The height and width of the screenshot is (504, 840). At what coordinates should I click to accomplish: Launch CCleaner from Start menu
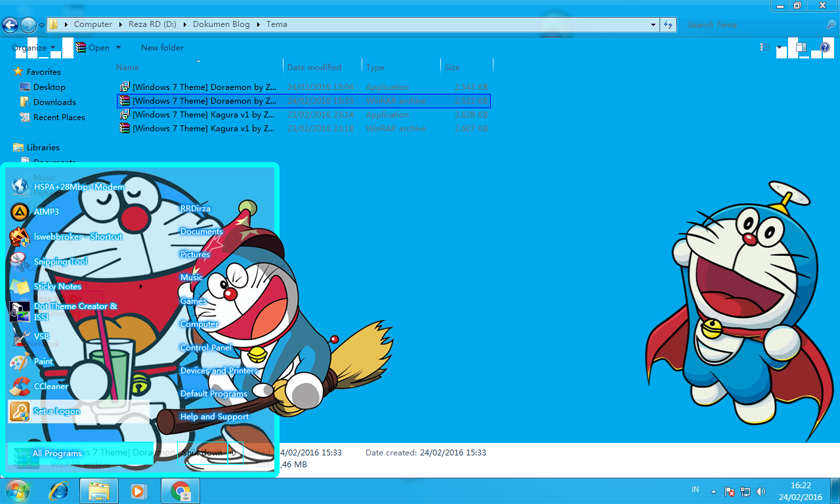(79, 387)
